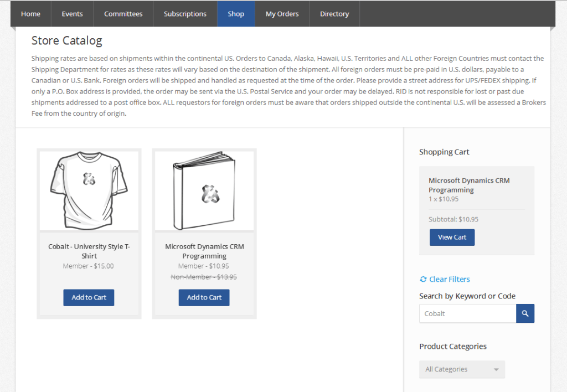Screen dimensions: 567x392
Task: Open the Directory menu item
Action: coord(334,14)
